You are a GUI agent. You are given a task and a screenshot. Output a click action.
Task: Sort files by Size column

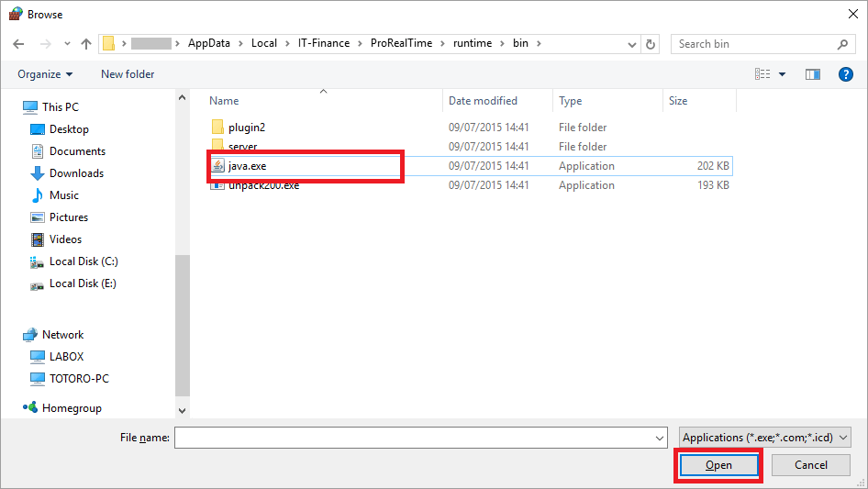pyautogui.click(x=677, y=101)
